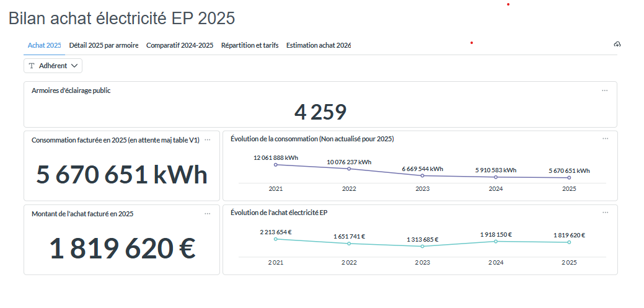Open the Détail 2025 par armoire tab
This screenshot has height=308, width=644.
click(x=104, y=45)
